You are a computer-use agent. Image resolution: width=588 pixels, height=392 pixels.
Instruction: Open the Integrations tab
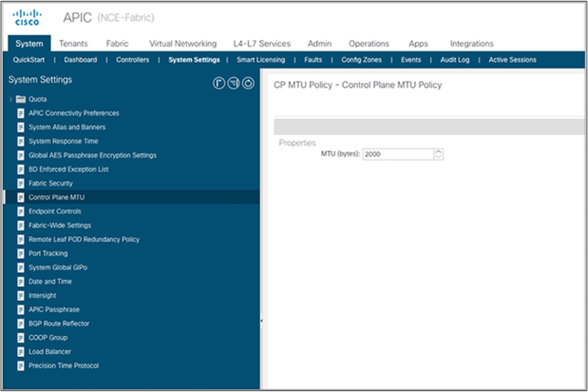coord(472,44)
